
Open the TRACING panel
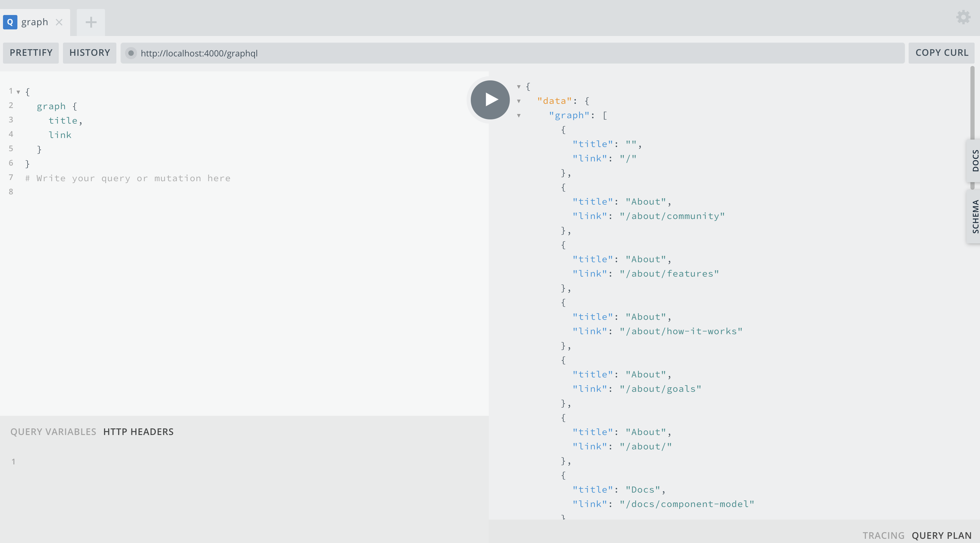point(883,535)
